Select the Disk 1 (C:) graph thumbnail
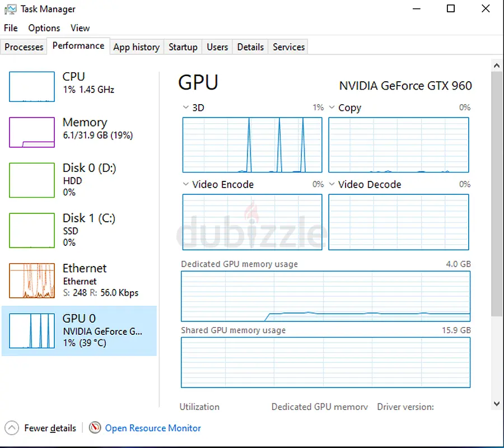Image resolution: width=504 pixels, height=448 pixels. (32, 230)
